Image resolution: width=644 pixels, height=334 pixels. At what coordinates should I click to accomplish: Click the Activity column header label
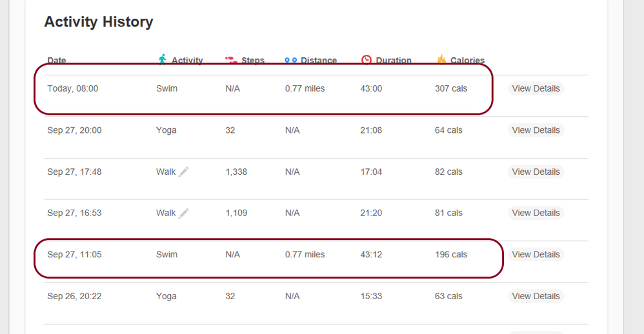coord(187,61)
